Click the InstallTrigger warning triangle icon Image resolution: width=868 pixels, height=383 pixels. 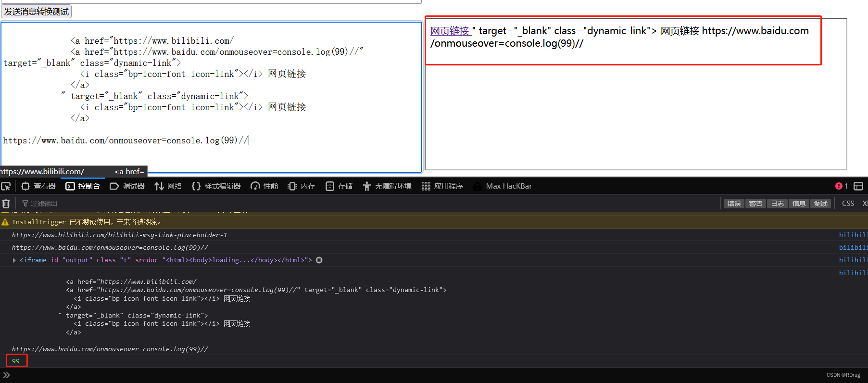coord(5,222)
